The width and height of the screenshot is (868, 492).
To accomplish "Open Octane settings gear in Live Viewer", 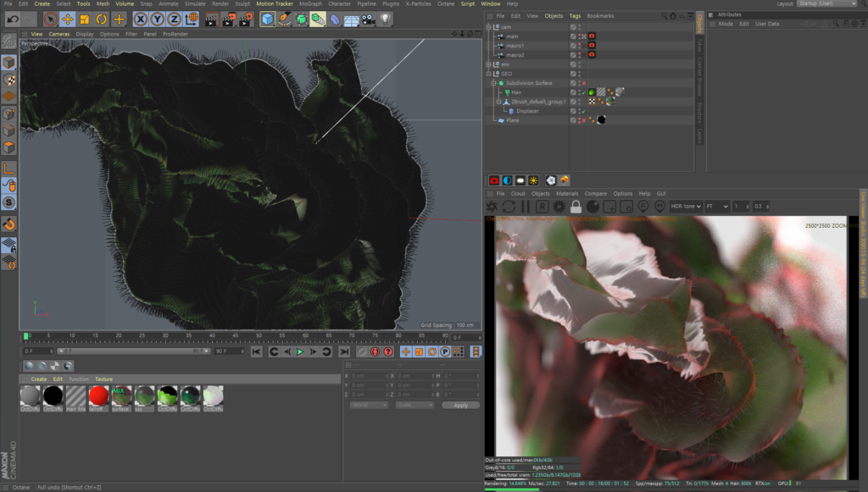I will click(x=559, y=207).
